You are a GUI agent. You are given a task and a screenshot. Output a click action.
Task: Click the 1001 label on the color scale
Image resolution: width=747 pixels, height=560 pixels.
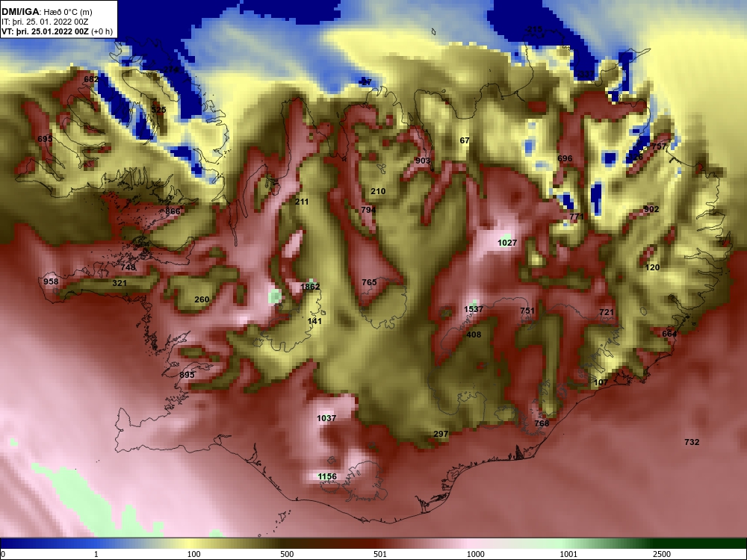pyautogui.click(x=568, y=554)
